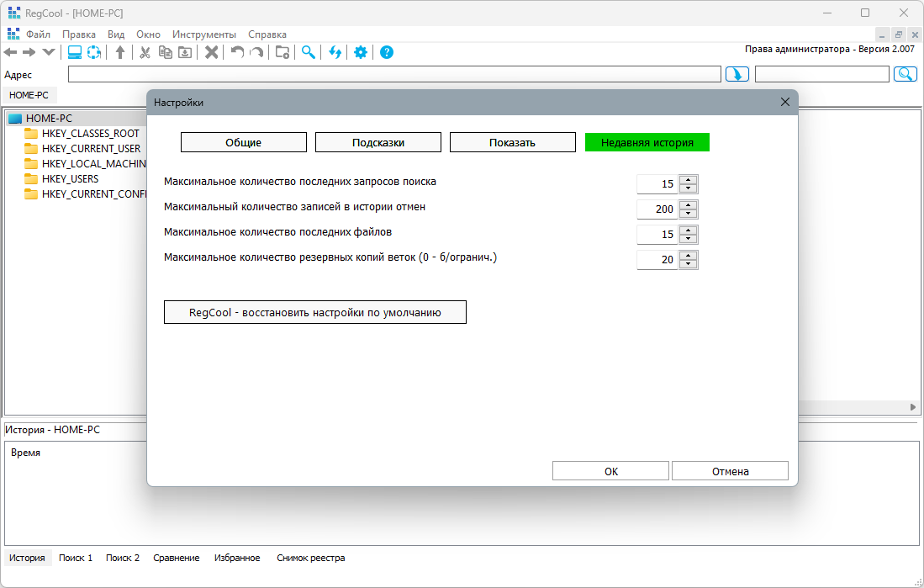This screenshot has width=924, height=588.
Task: Click the undo arrow icon
Action: point(237,52)
